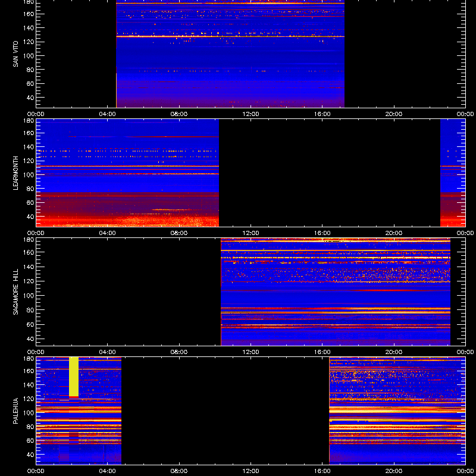Screen dimensions: 476x476
Task: Click the 80 frequency tick on San Vito axis
Action: (x=30, y=70)
